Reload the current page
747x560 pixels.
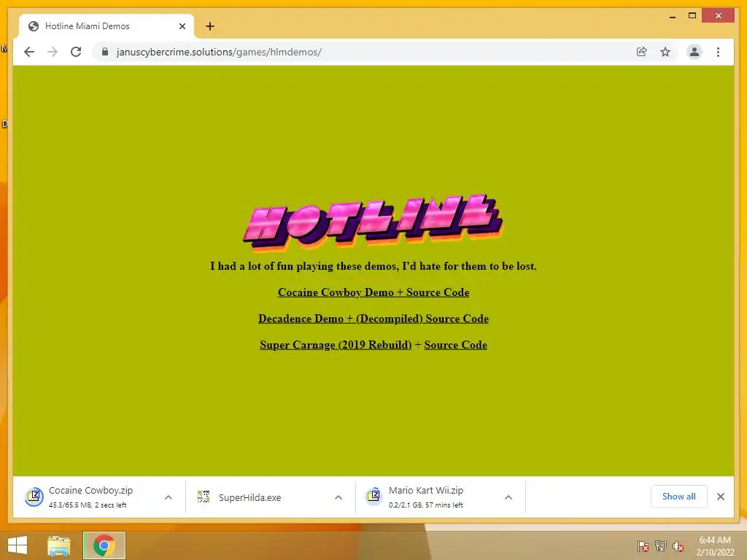(76, 52)
